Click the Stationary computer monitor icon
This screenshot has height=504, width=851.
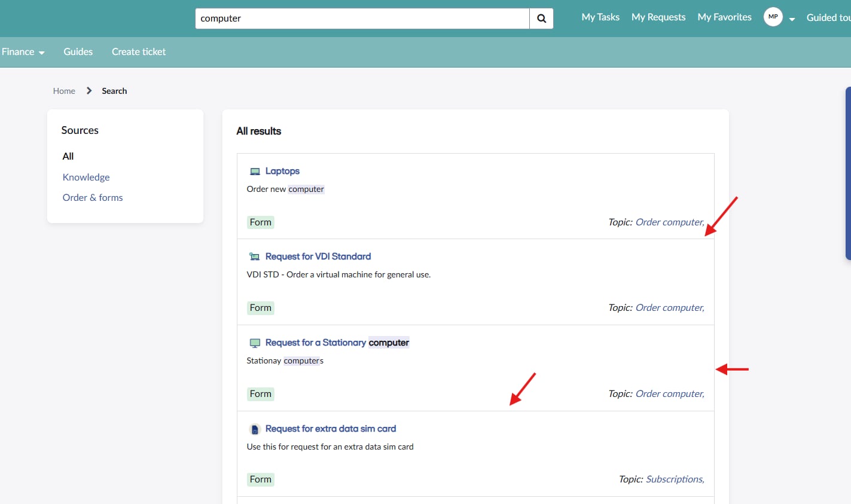click(255, 343)
